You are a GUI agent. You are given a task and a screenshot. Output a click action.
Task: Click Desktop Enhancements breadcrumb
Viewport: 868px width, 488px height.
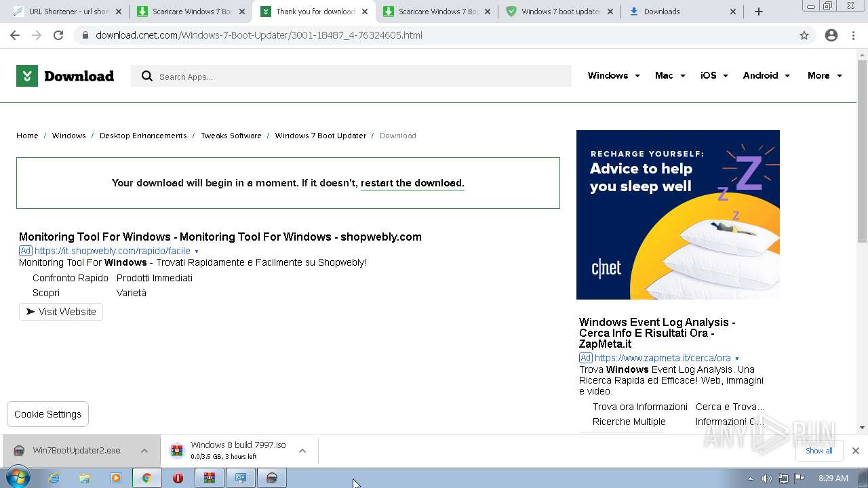pos(143,136)
